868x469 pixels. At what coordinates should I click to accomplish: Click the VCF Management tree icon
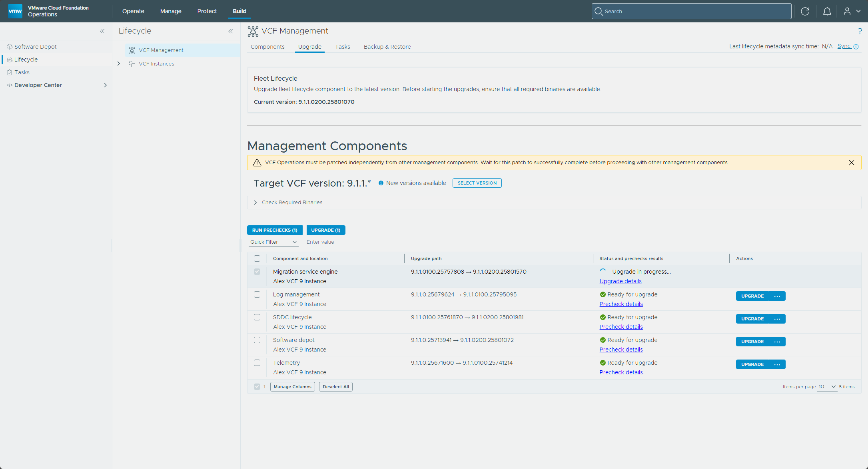coord(132,50)
